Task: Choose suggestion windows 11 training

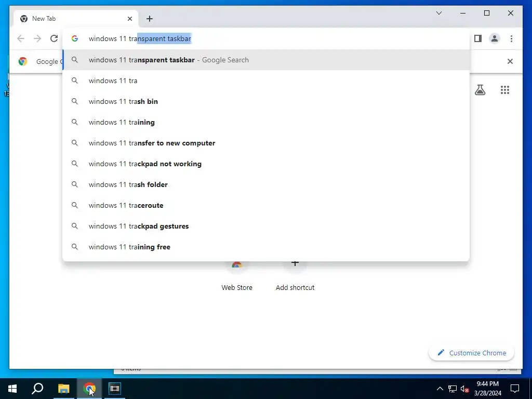Action: tap(267, 122)
